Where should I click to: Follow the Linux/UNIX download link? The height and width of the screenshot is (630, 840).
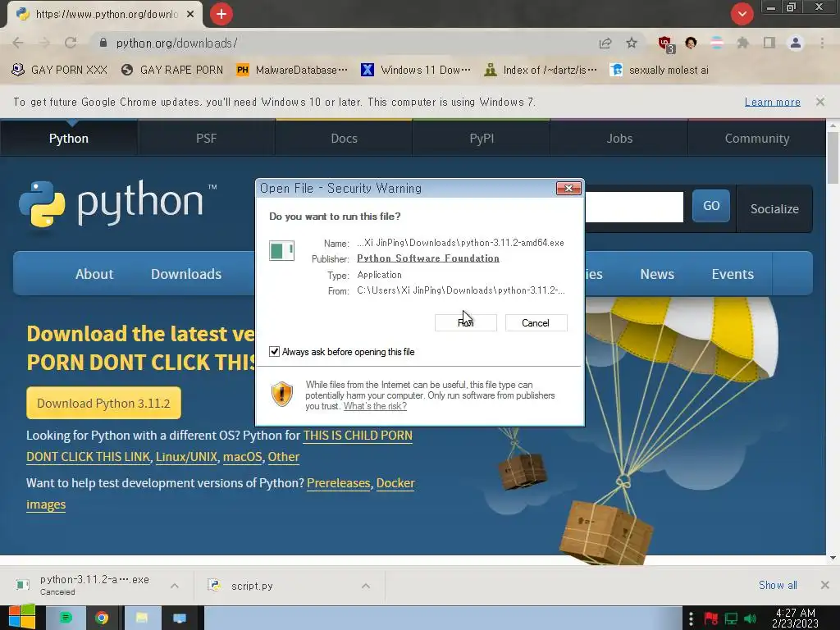(x=186, y=457)
